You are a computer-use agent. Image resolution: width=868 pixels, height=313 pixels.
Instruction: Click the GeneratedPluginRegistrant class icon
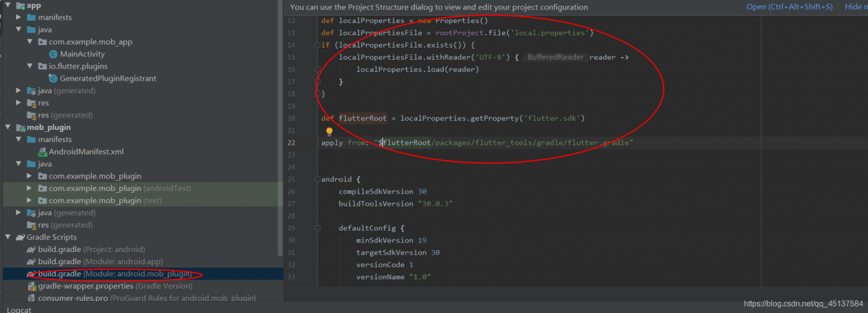54,79
